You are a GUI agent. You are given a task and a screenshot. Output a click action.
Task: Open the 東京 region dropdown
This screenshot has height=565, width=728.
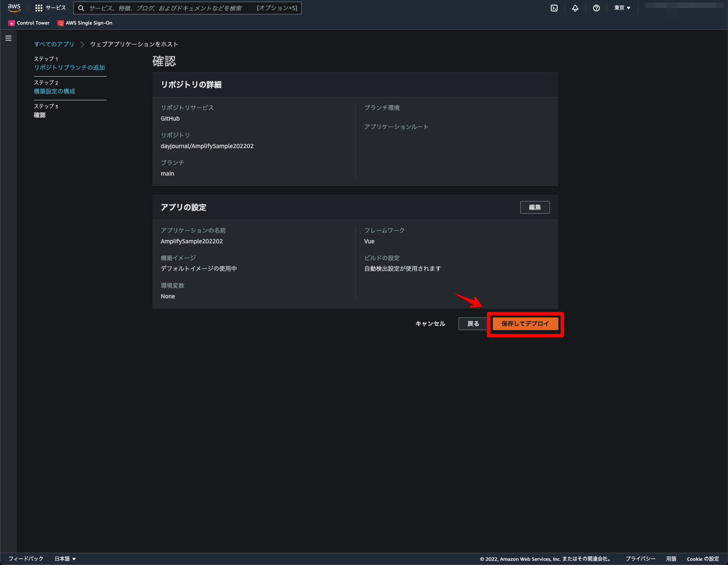pos(622,8)
